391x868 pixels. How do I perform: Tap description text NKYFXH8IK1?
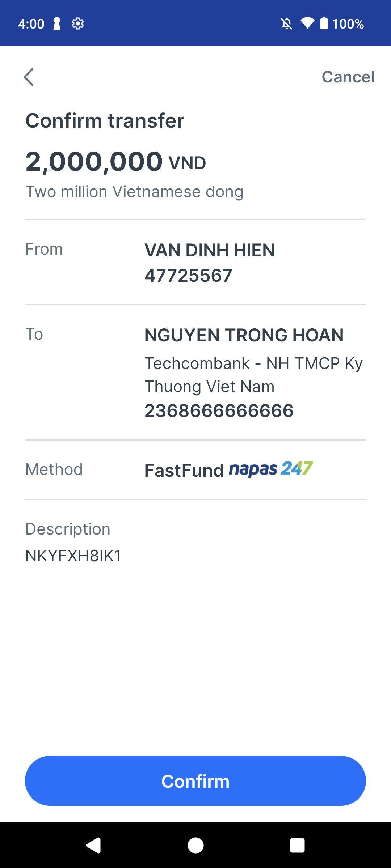tap(73, 556)
